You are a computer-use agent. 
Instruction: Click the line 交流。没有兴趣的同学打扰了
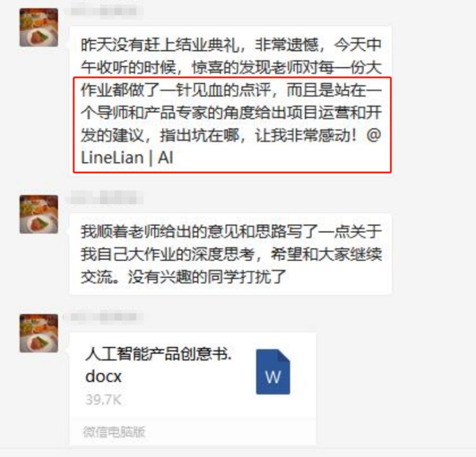pos(184,277)
